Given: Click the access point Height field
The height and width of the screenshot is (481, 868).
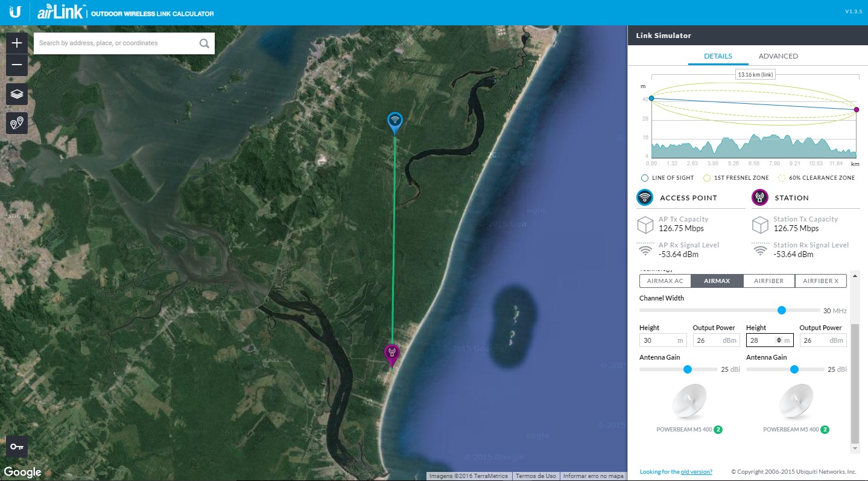Looking at the screenshot, I should [x=664, y=340].
